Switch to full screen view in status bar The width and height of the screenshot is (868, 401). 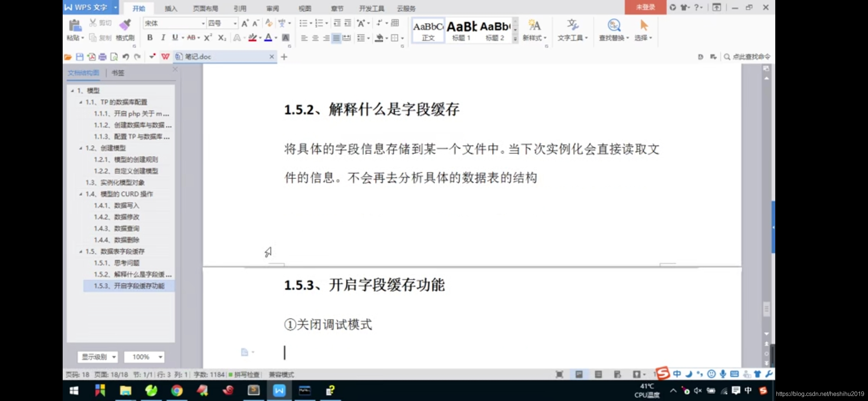click(559, 374)
